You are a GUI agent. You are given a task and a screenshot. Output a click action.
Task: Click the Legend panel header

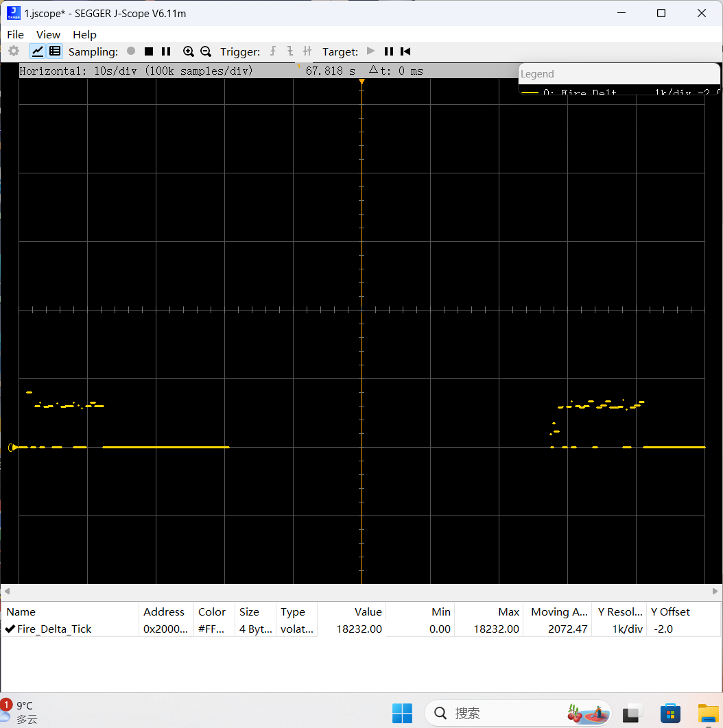619,74
